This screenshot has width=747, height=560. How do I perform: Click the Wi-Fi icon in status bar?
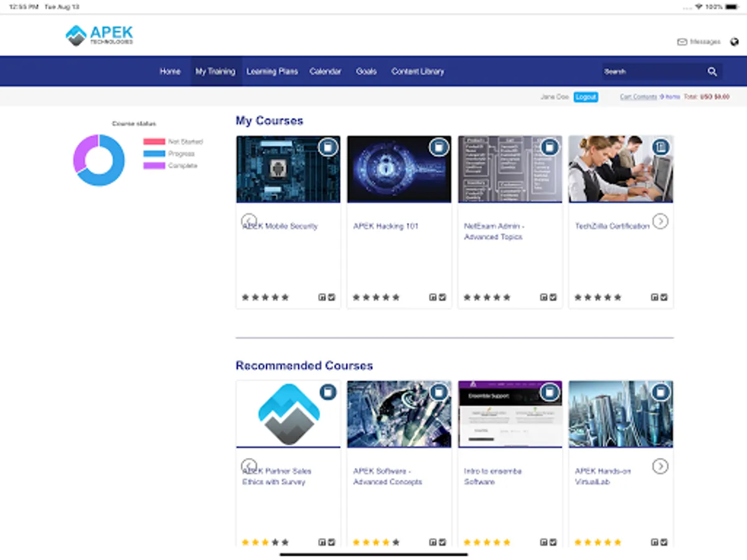coord(698,7)
